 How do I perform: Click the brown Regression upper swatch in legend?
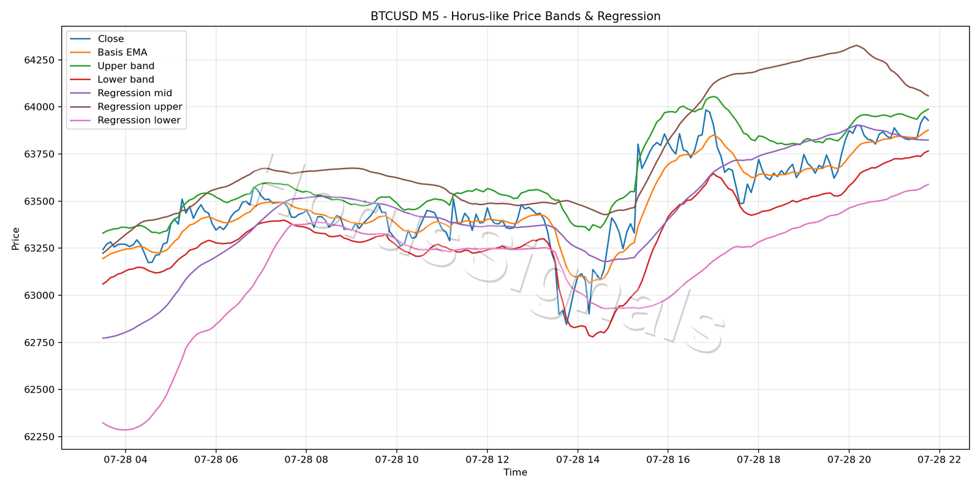(x=81, y=107)
